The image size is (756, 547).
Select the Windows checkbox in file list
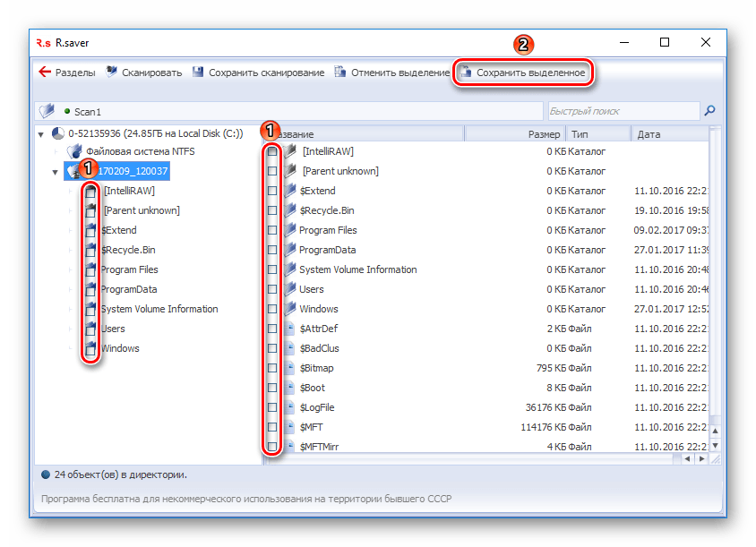point(272,309)
